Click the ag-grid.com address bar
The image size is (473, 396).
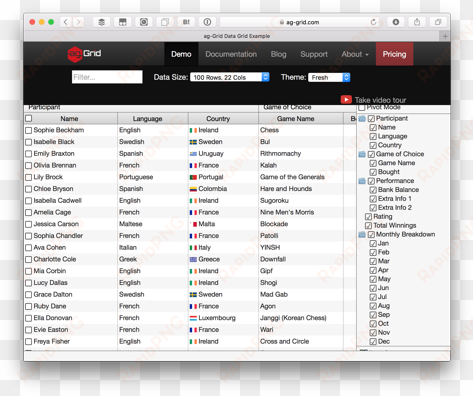[x=300, y=22]
